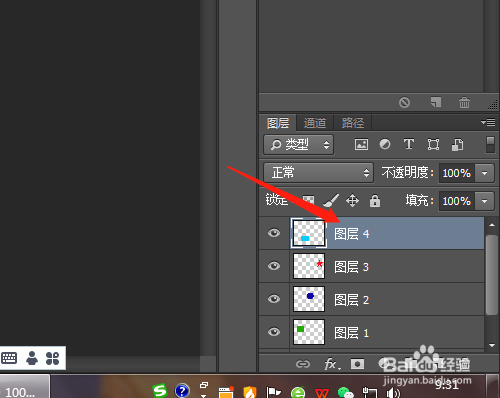Viewport: 500px width, 398px height.
Task: Click the green Sogou S taskbar icon
Action: (x=160, y=390)
